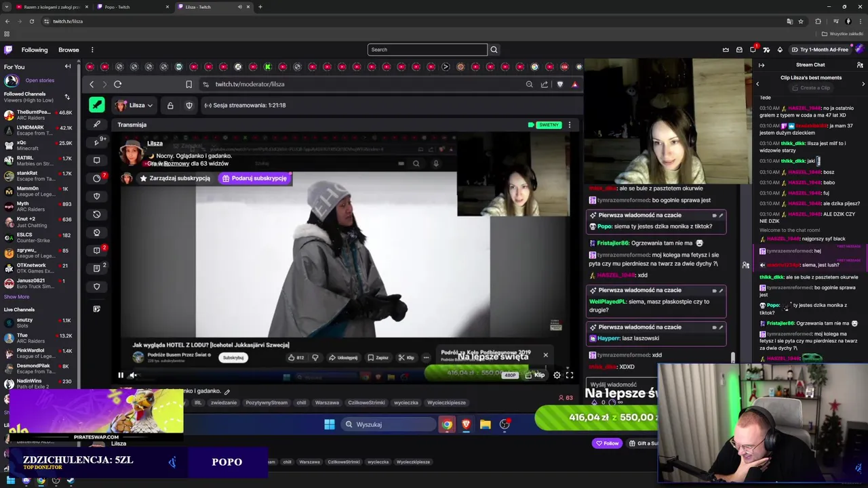
Task: Click Try 1-Month Ad-Free button
Action: [x=819, y=49]
